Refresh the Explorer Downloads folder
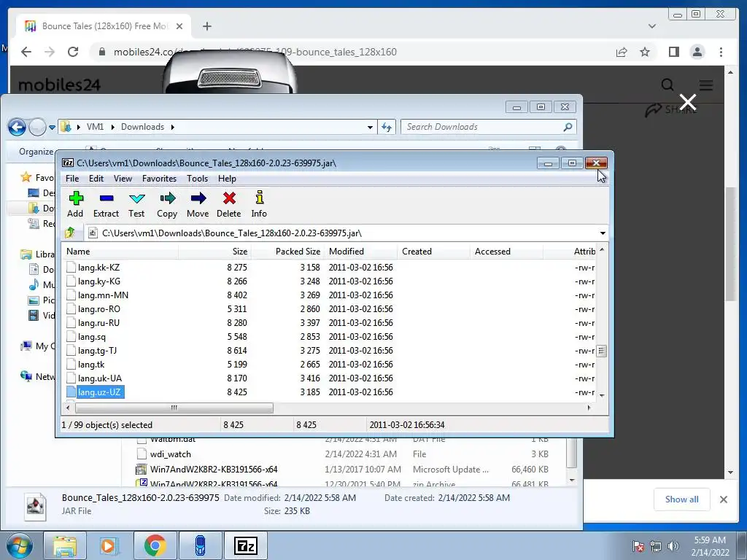 387,127
